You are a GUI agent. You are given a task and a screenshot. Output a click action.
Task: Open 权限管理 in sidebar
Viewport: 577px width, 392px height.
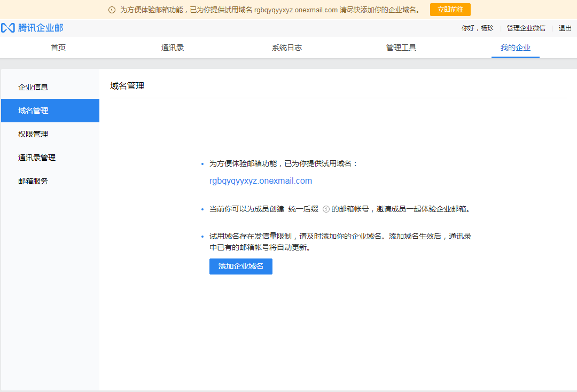[50, 134]
